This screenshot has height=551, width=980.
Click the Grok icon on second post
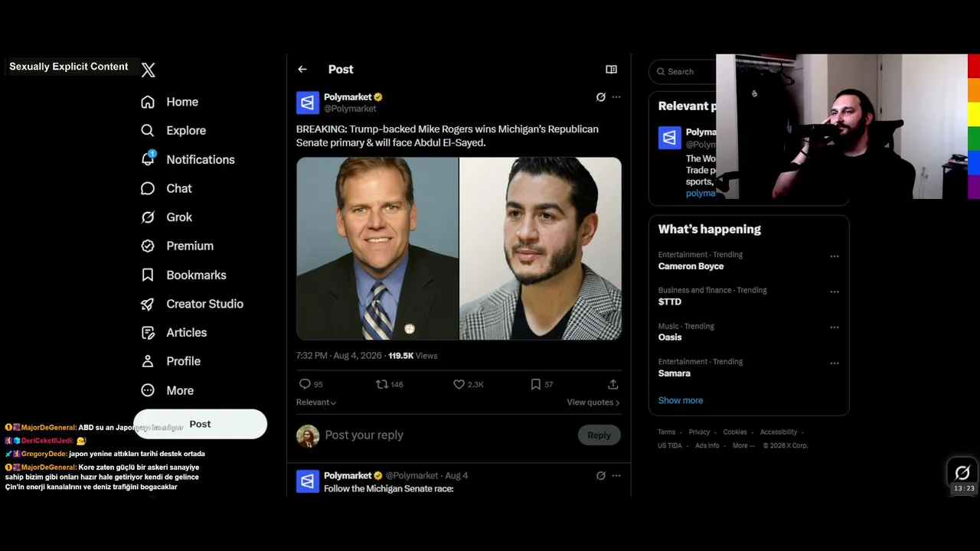(x=601, y=476)
